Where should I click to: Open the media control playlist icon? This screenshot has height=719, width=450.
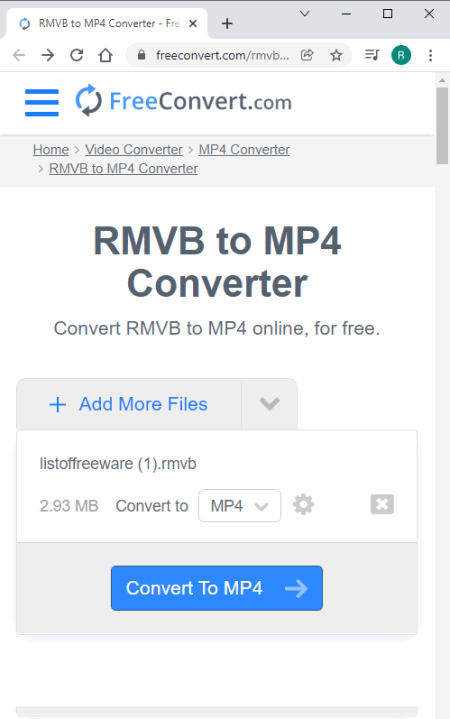point(372,55)
